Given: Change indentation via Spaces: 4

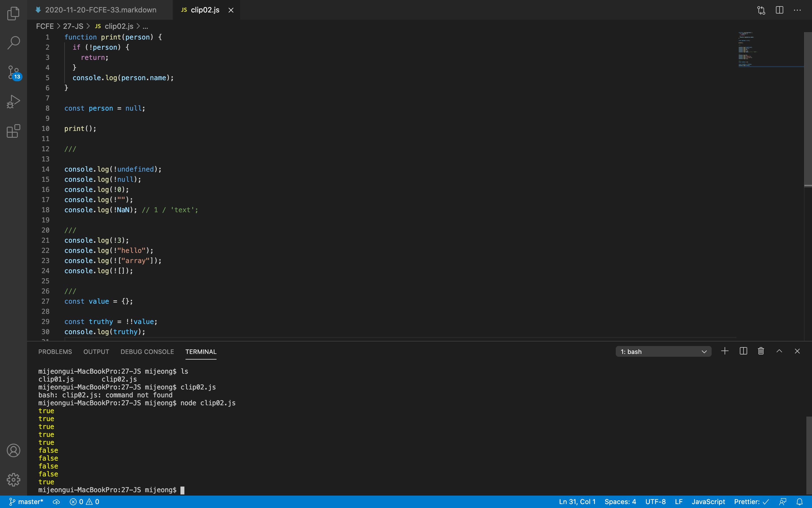Looking at the screenshot, I should 620,502.
